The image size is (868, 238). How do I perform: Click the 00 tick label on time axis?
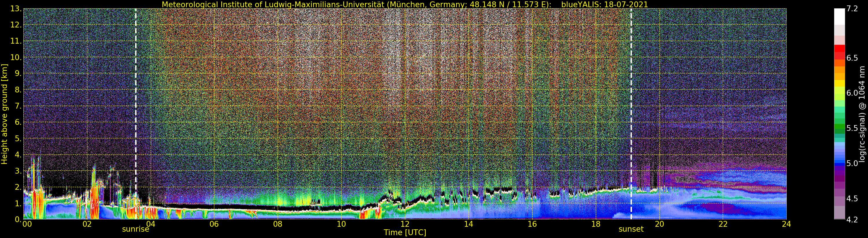pos(27,224)
